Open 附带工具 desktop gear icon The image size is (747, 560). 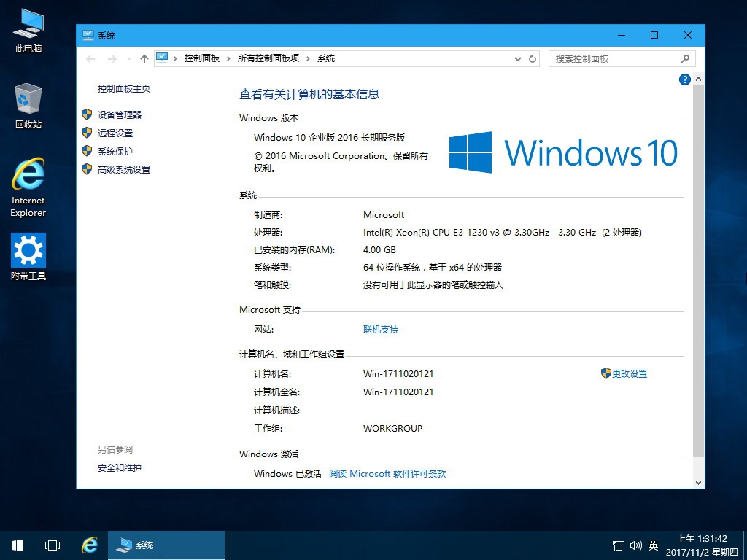(x=28, y=257)
